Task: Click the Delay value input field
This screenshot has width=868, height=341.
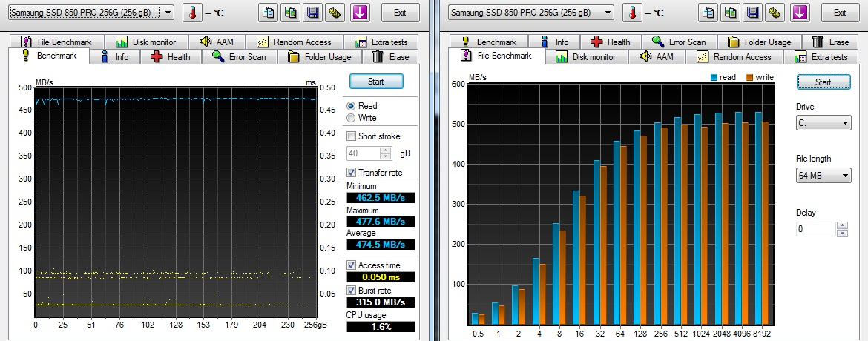Action: click(816, 229)
